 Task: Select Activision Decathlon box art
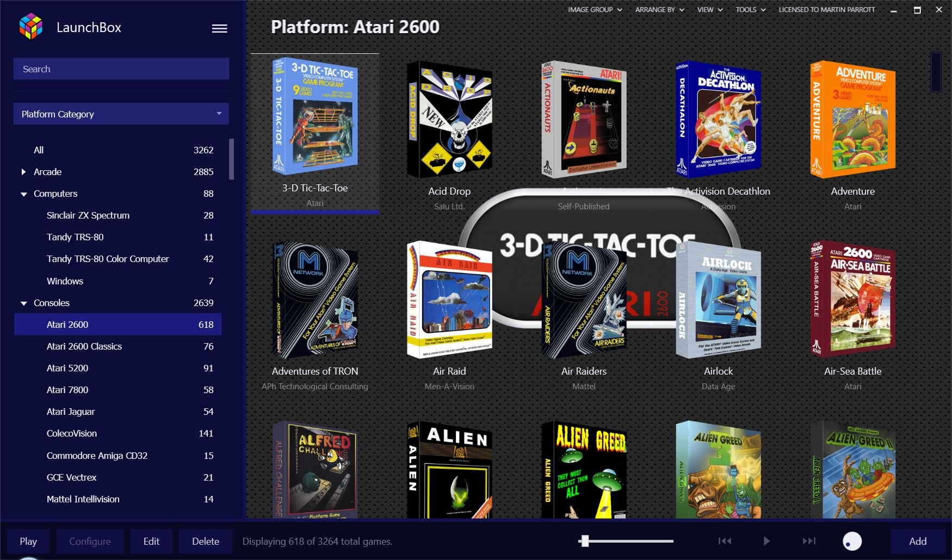click(718, 119)
